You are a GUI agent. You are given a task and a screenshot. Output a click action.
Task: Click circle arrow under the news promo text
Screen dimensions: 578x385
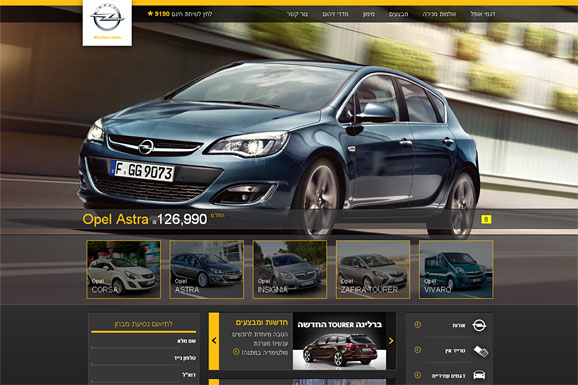pyautogui.click(x=236, y=352)
